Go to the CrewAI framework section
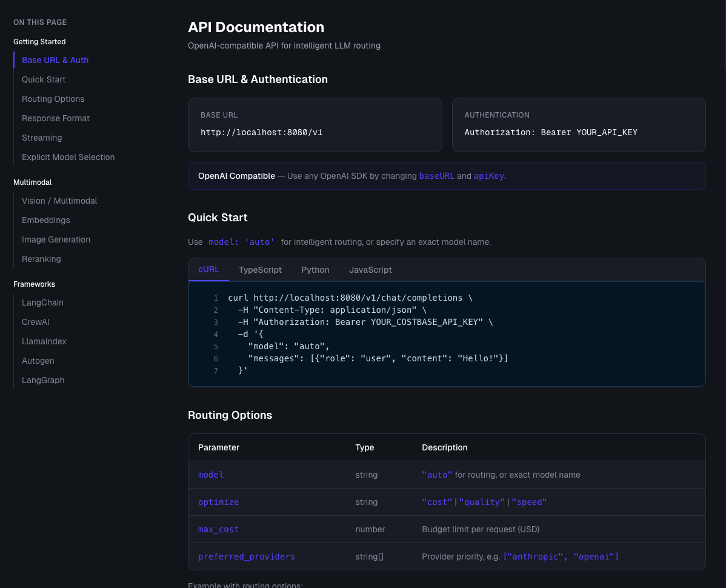The width and height of the screenshot is (726, 588). point(35,322)
